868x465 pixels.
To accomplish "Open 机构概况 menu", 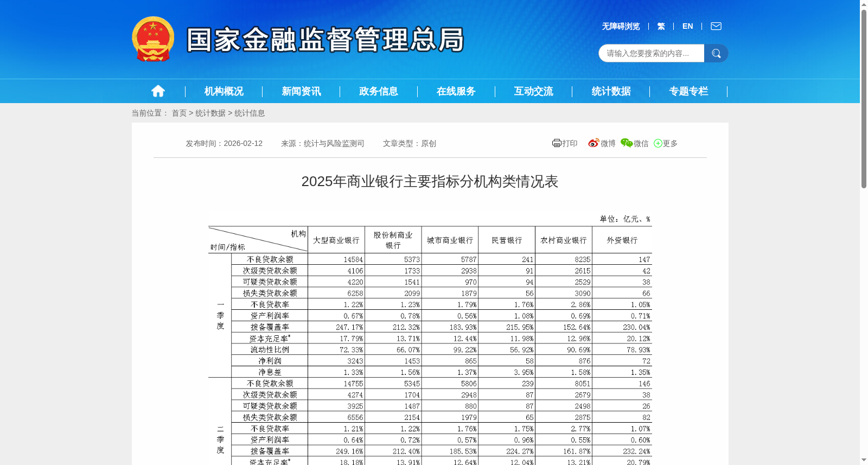I will click(224, 91).
